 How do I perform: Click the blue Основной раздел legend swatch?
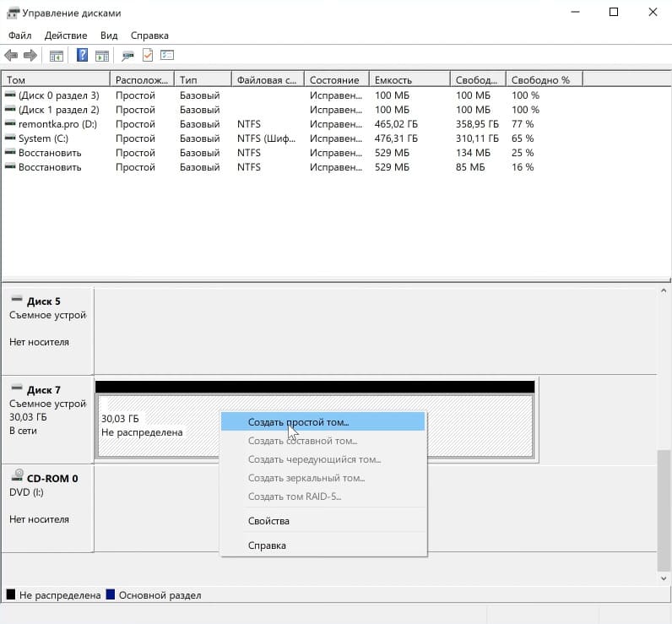click(110, 594)
